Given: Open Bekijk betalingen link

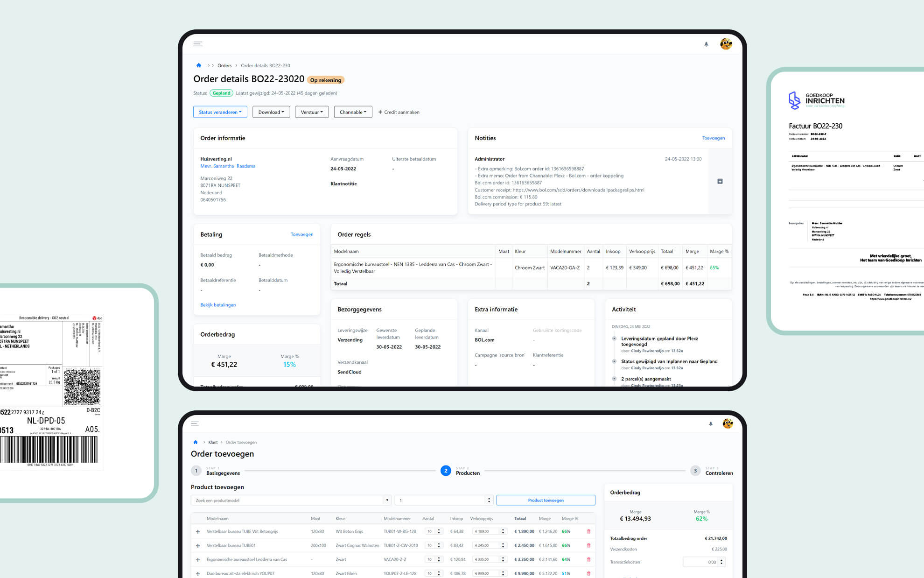Looking at the screenshot, I should [x=218, y=305].
